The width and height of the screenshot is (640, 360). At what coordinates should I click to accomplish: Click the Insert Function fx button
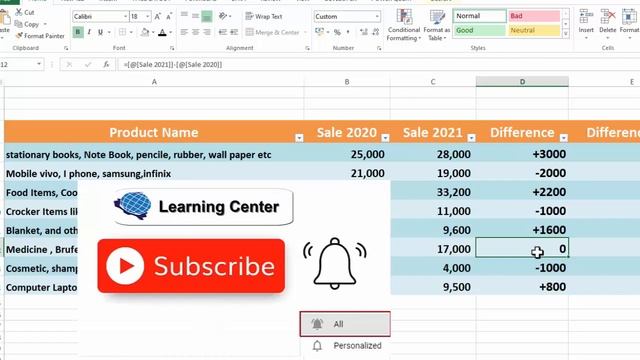click(106, 64)
